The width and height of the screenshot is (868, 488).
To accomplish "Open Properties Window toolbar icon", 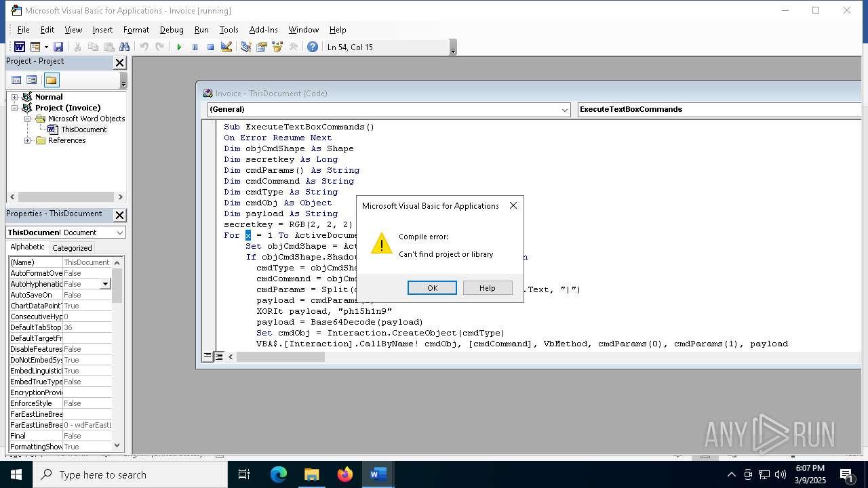I will (261, 47).
